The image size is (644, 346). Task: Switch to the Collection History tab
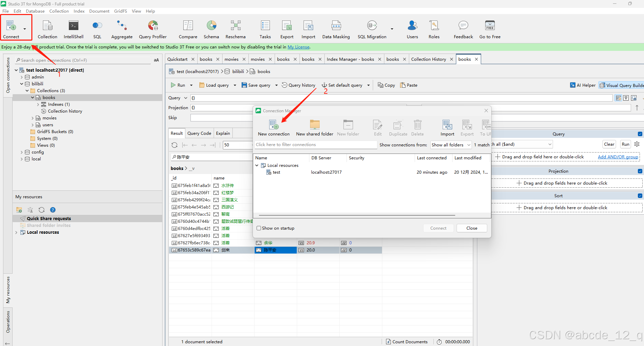(x=428, y=59)
